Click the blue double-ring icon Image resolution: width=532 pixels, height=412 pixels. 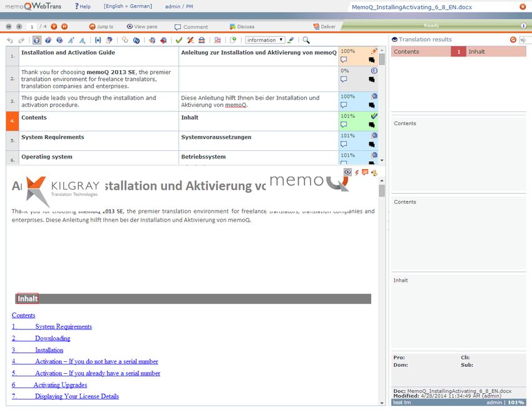tap(136, 40)
